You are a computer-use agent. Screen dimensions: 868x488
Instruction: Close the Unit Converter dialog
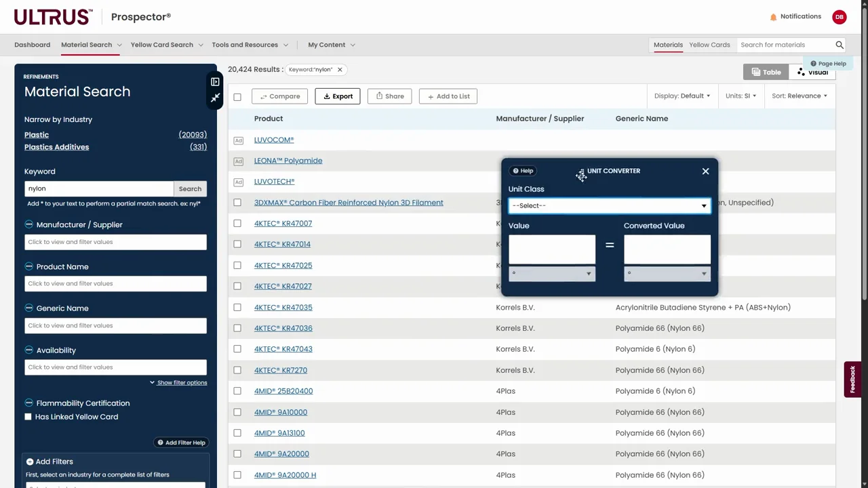click(x=705, y=171)
